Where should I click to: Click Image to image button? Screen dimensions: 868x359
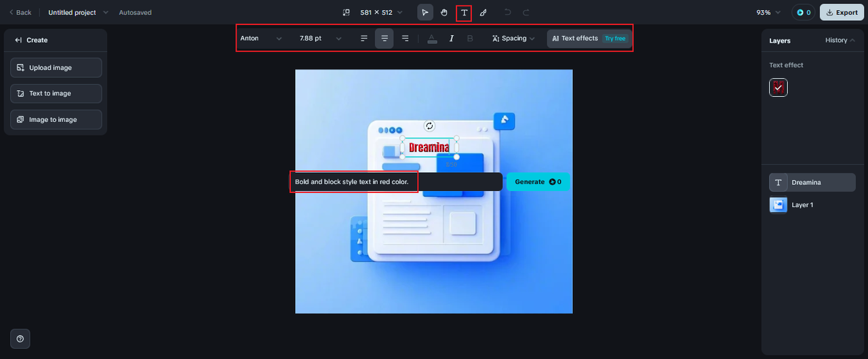click(x=56, y=119)
